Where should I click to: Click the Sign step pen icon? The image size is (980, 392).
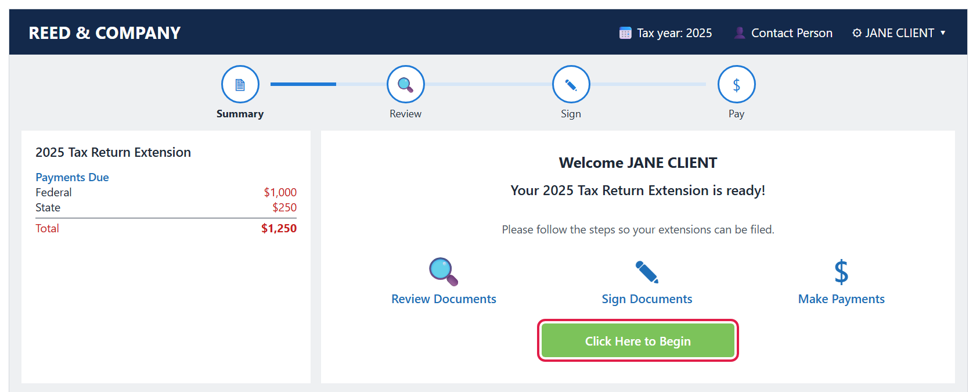571,84
